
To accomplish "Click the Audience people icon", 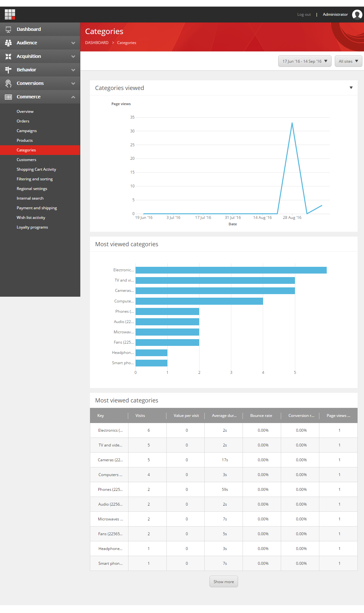I will click(8, 43).
